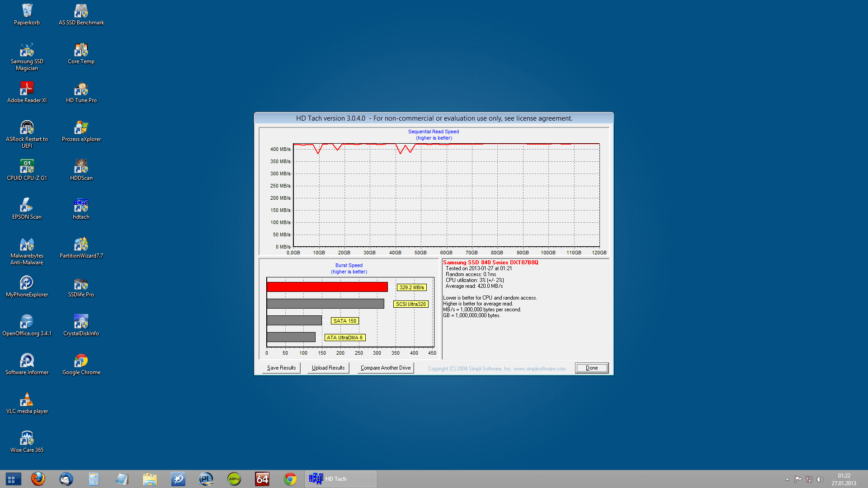Open Prozess eXplorer shortcut
The image size is (868, 488).
pos(81,131)
